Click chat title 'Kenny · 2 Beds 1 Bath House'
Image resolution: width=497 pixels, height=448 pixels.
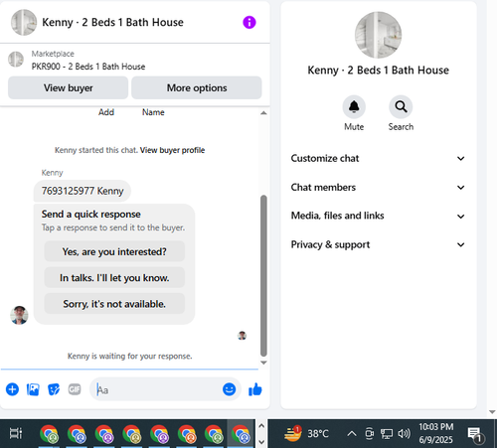(x=112, y=23)
